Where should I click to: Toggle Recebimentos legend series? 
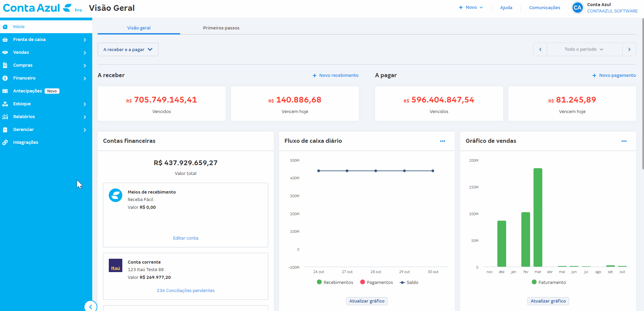click(335, 282)
